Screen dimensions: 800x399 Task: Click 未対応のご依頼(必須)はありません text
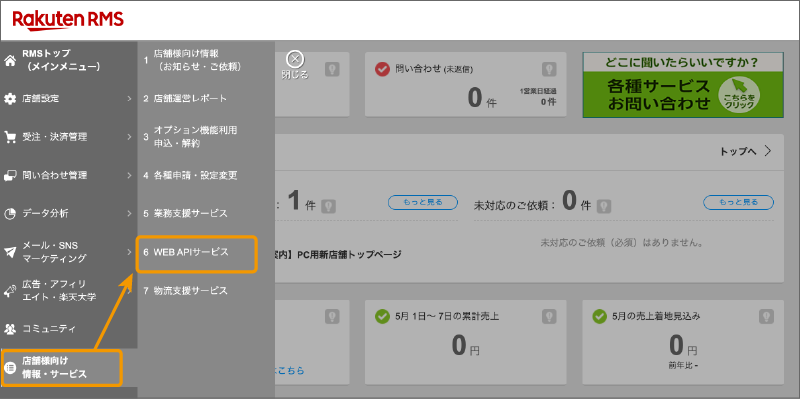click(622, 243)
